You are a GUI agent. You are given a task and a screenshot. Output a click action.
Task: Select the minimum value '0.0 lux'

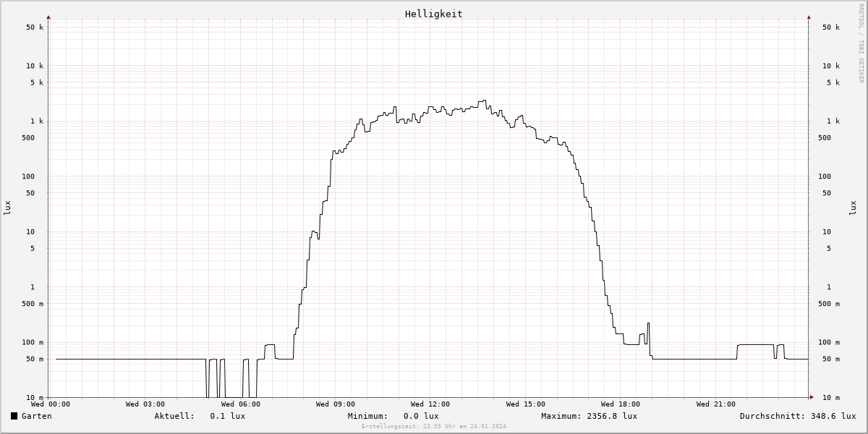[421, 416]
